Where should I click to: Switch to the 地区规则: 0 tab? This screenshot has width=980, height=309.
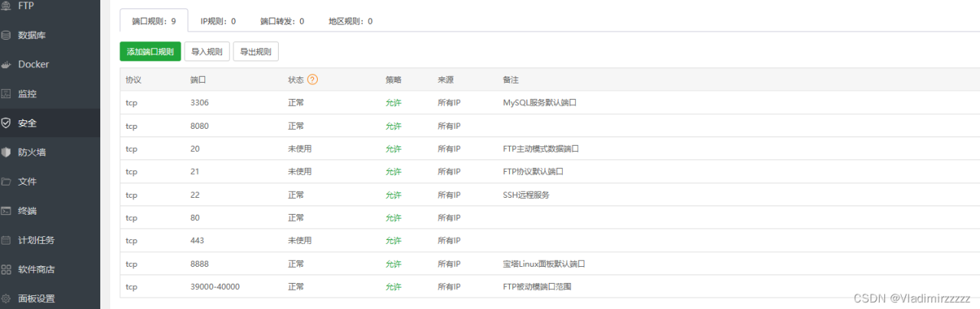coord(351,21)
